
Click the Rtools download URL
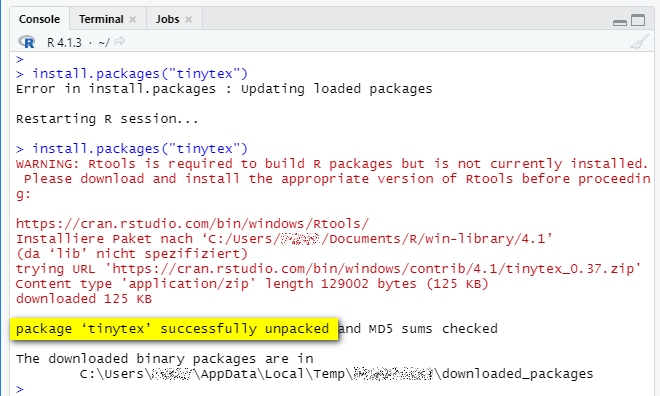(192, 223)
